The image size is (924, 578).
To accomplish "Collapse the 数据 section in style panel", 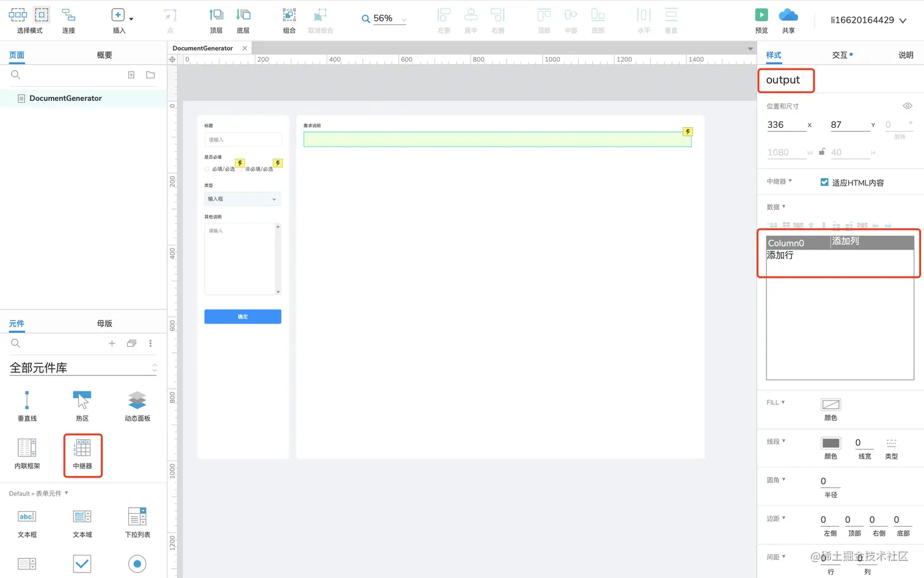I will click(783, 207).
